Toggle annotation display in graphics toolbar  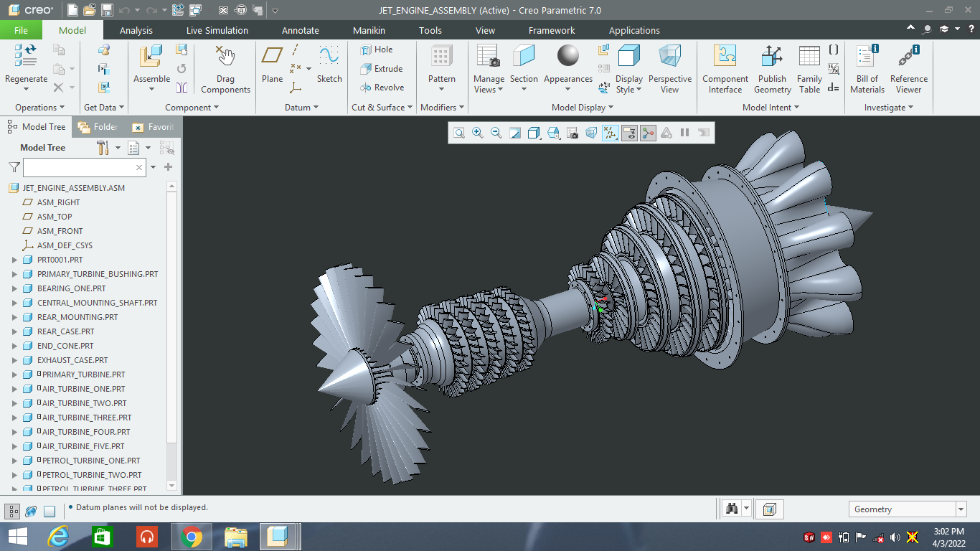click(629, 133)
